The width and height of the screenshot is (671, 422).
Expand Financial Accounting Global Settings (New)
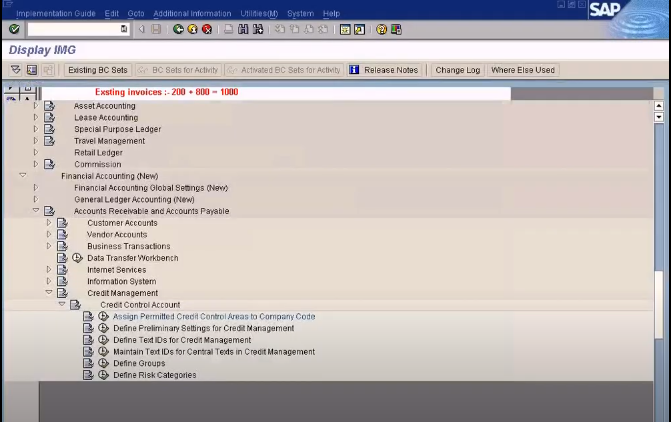click(x=36, y=187)
